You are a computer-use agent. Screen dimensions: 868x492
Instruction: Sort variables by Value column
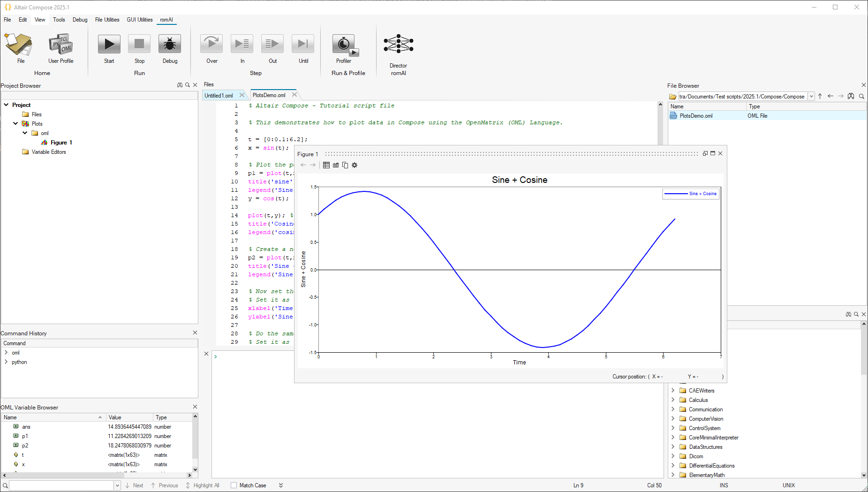point(129,417)
